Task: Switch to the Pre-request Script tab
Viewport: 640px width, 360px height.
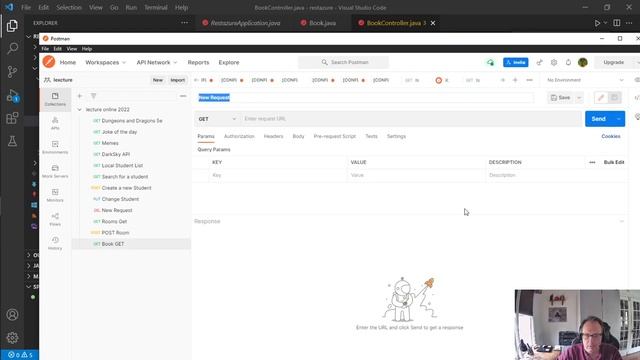Action: (335, 136)
